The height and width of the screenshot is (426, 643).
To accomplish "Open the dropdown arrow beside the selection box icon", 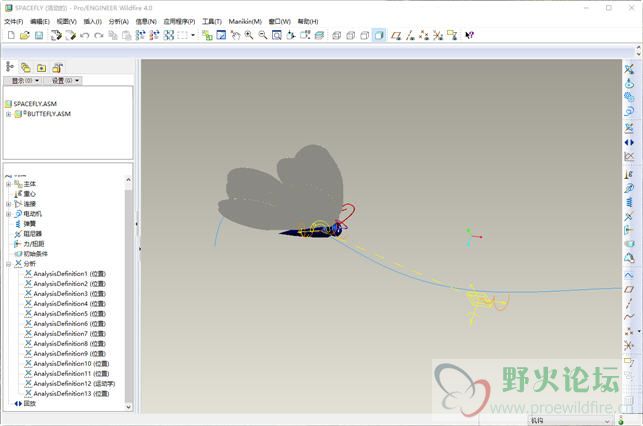I will pyautogui.click(x=193, y=35).
